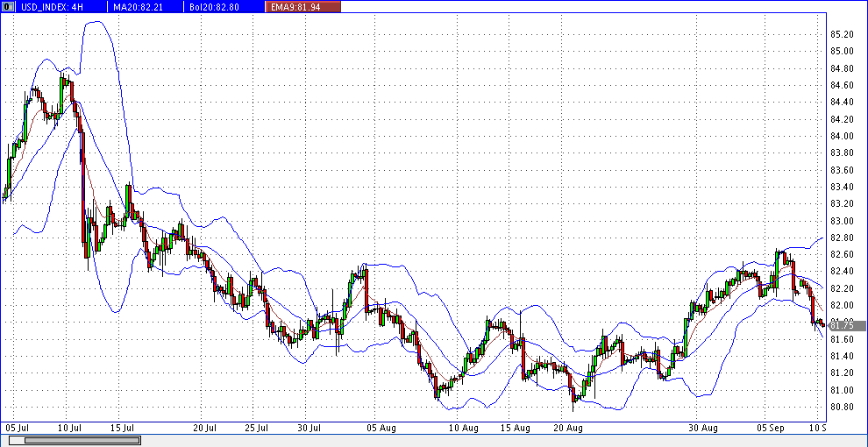Click the 05 Aug date label
Image resolution: width=868 pixels, height=447 pixels.
[381, 428]
